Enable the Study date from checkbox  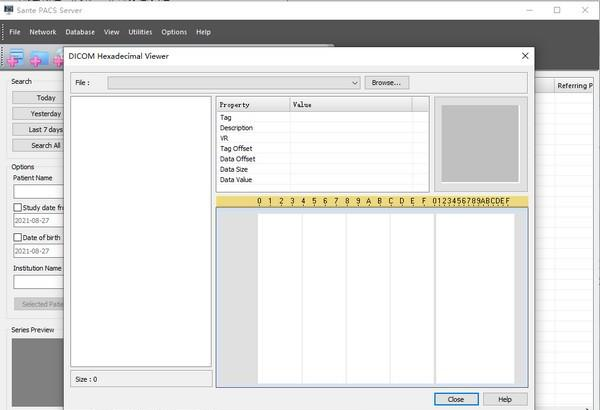(17, 207)
